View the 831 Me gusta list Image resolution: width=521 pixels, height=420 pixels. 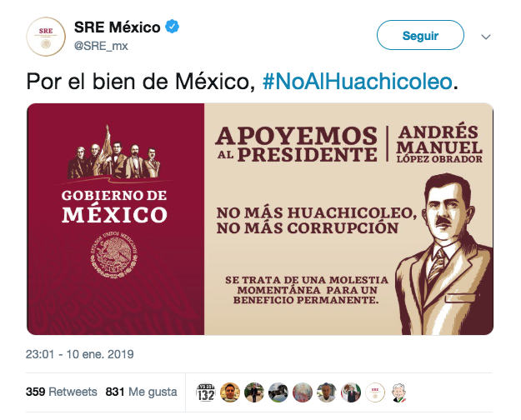(x=141, y=392)
